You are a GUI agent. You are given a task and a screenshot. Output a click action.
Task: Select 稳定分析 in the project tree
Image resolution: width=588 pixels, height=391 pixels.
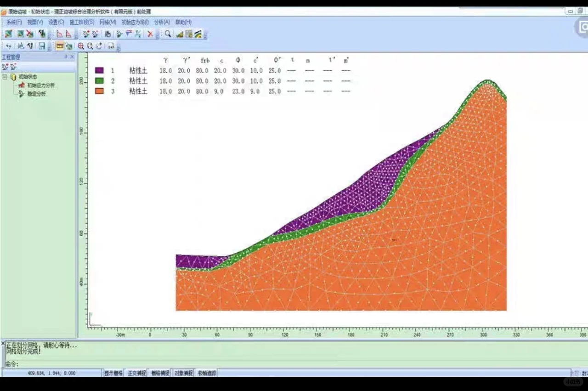(x=36, y=94)
